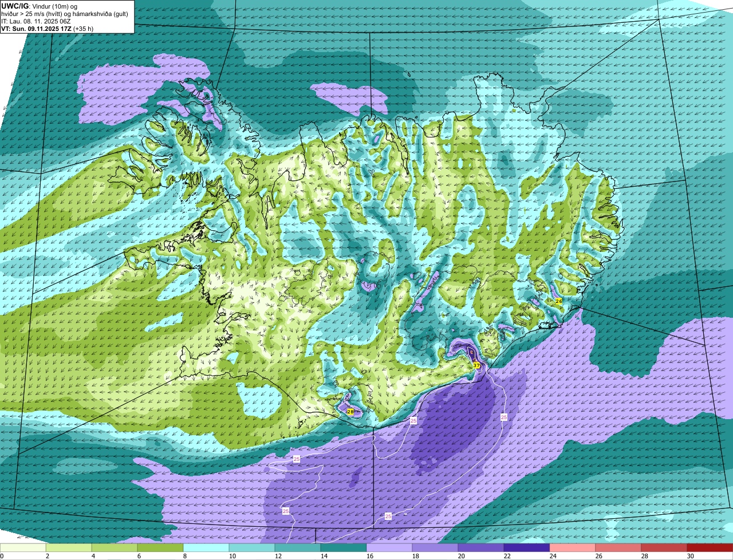Click the 'VT: Sun. 09.11.2025 17Z (+35 h)' line

click(47, 28)
